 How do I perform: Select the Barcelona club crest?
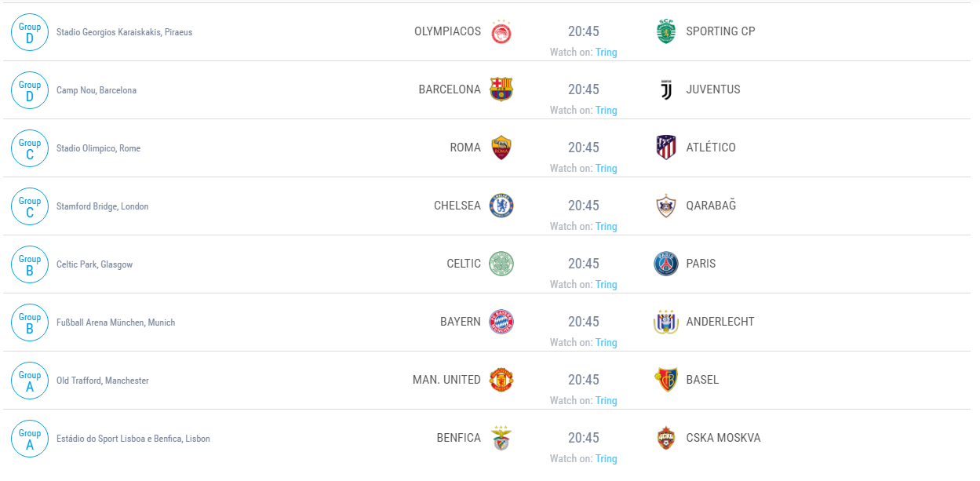coord(501,89)
